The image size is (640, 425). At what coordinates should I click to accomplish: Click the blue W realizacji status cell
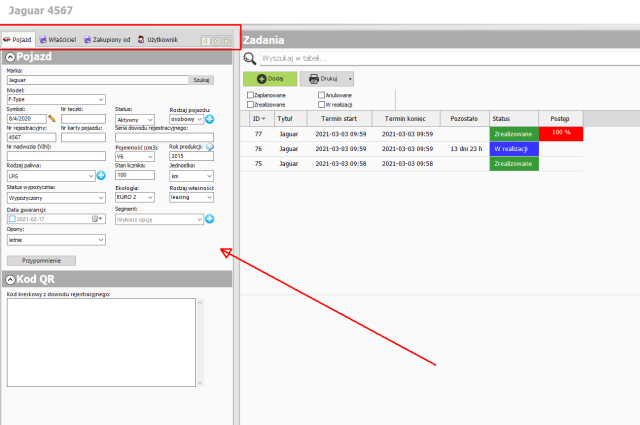coord(514,149)
